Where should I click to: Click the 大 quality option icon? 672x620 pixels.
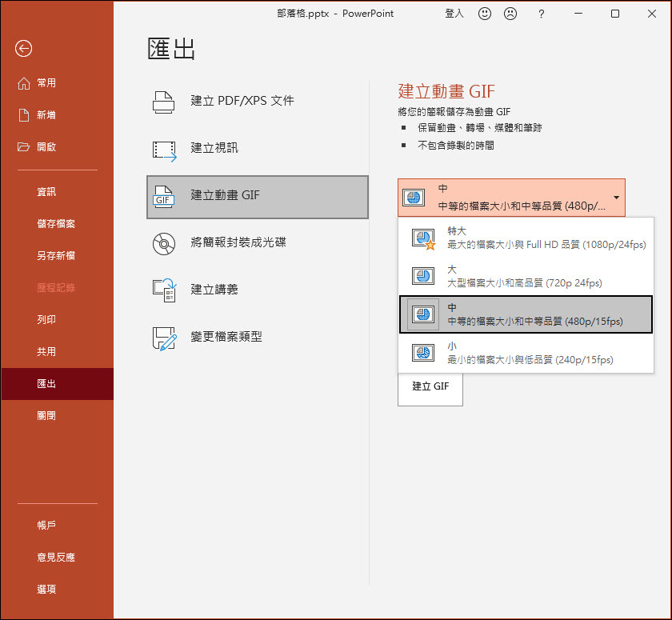(423, 276)
